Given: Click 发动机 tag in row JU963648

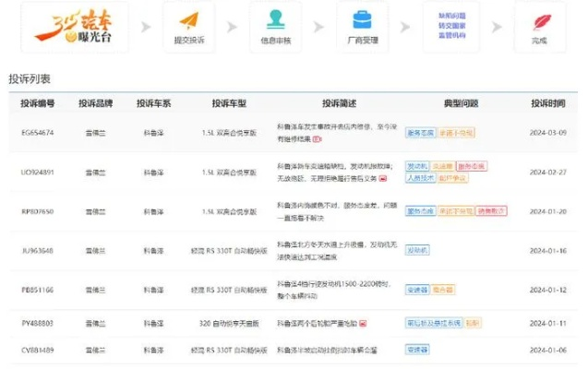Looking at the screenshot, I should point(417,250).
